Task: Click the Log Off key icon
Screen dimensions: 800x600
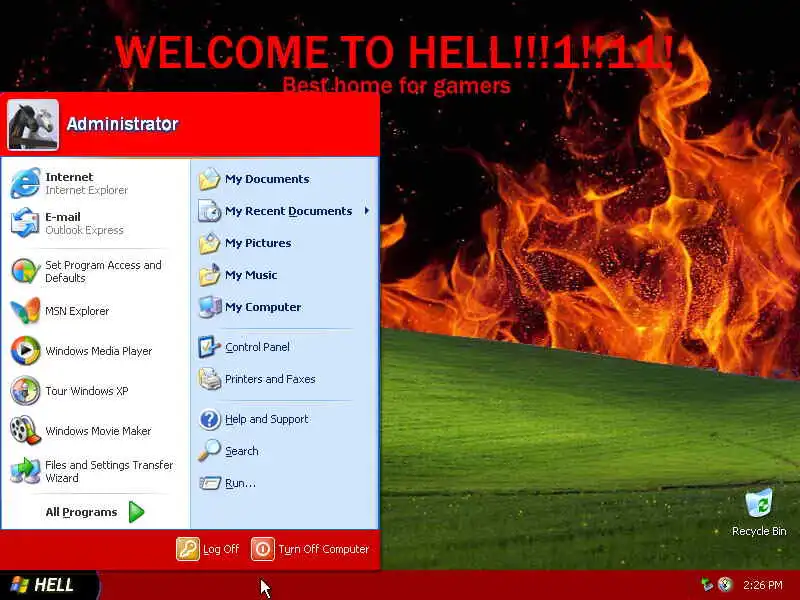Action: pos(188,549)
